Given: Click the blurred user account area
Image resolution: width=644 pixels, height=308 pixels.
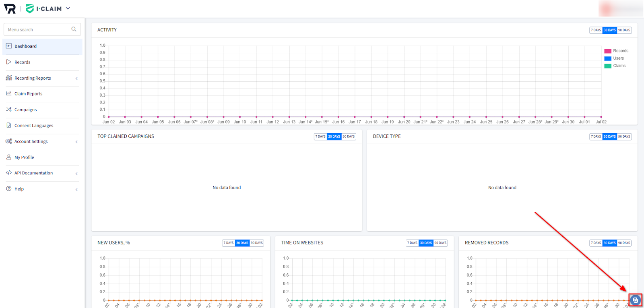Looking at the screenshot, I should point(620,8).
